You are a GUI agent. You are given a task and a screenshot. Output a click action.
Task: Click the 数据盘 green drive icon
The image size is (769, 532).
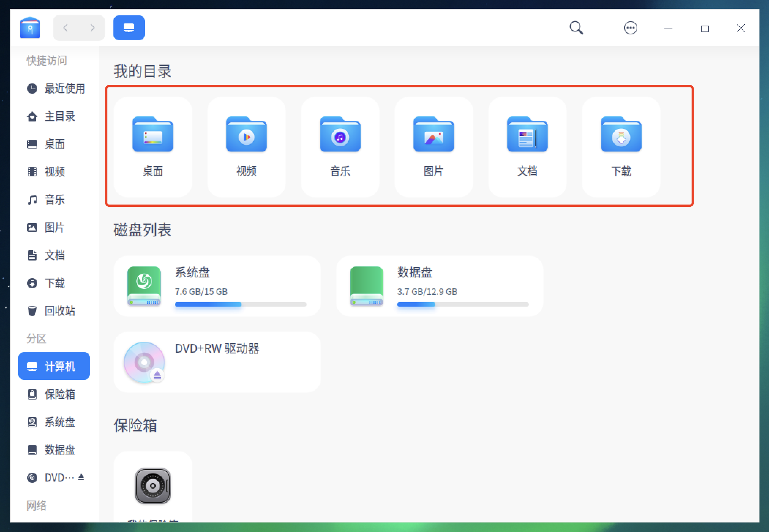click(367, 286)
